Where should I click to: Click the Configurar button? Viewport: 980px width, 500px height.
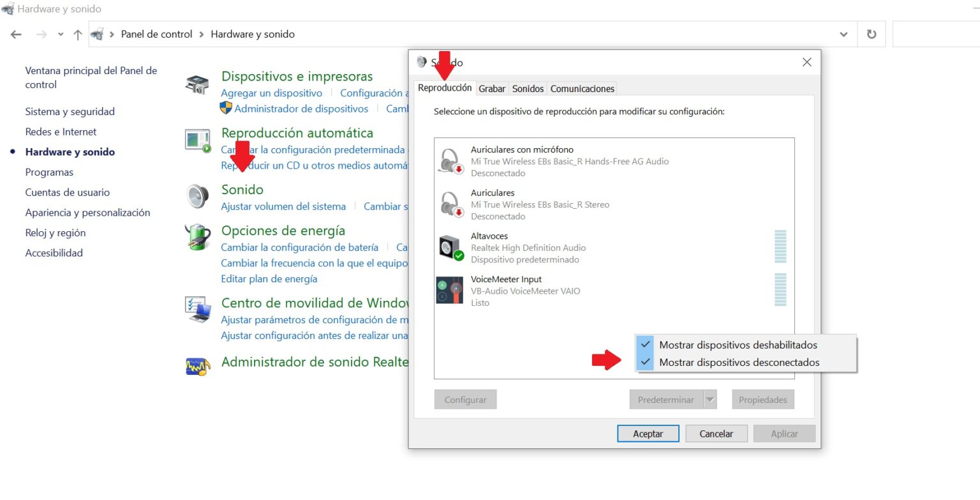(465, 400)
